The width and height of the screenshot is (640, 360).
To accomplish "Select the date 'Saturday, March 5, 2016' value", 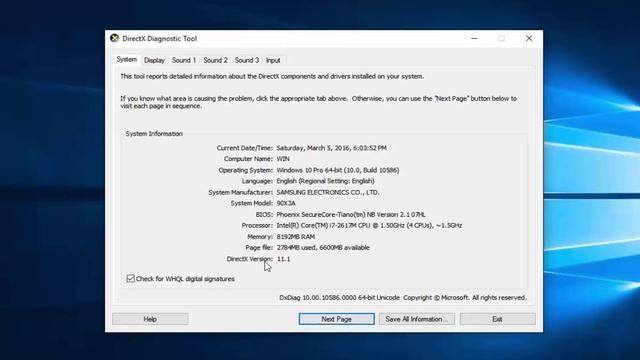I will tap(313, 148).
